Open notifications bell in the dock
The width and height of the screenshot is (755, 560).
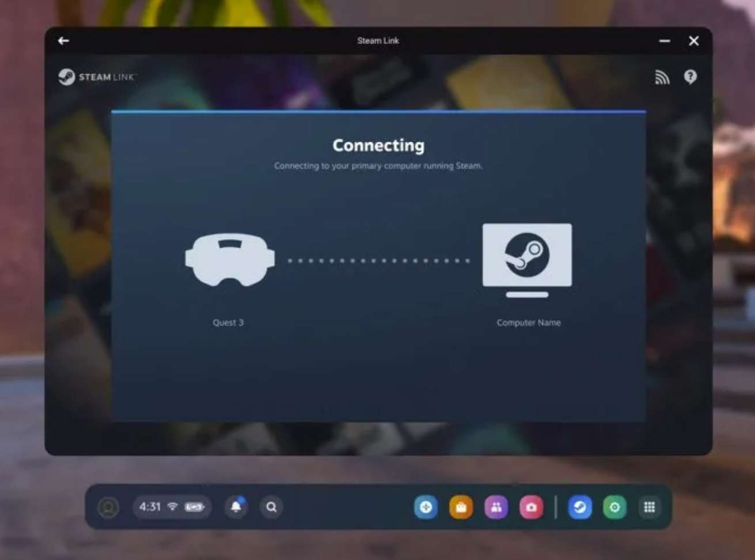236,507
